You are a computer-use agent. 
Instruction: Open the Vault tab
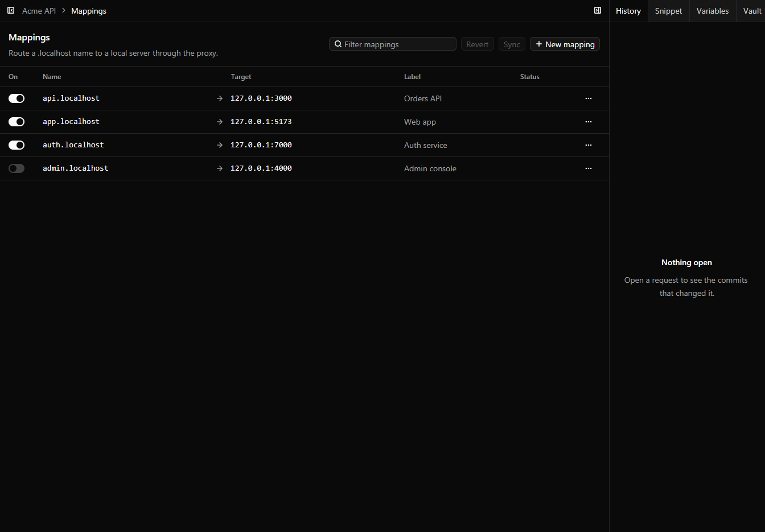[752, 11]
